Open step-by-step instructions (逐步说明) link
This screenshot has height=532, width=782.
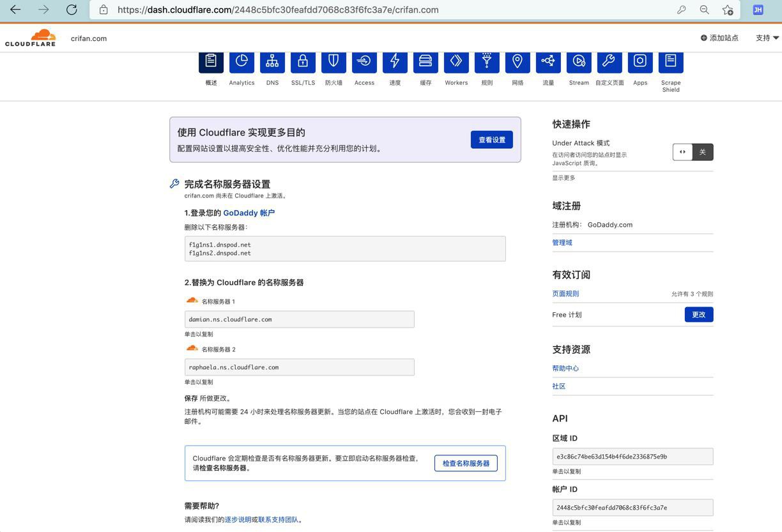(x=238, y=520)
